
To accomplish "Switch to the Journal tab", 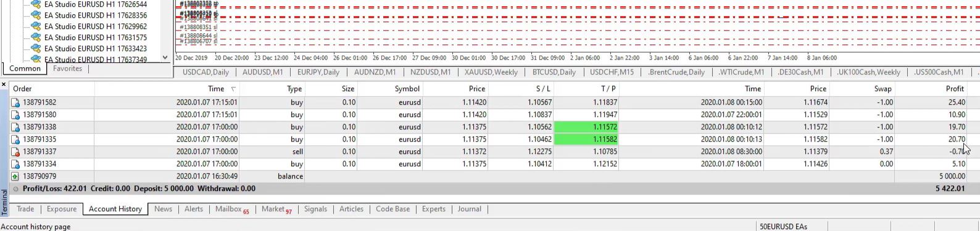I will 469,209.
